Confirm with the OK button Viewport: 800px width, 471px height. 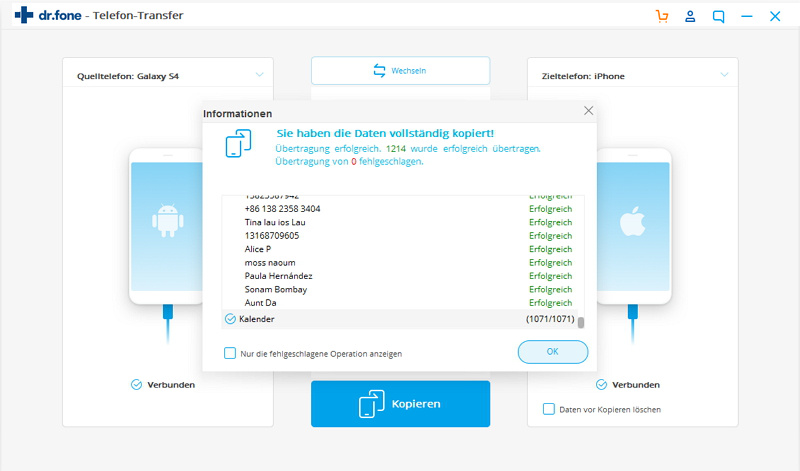click(x=553, y=352)
